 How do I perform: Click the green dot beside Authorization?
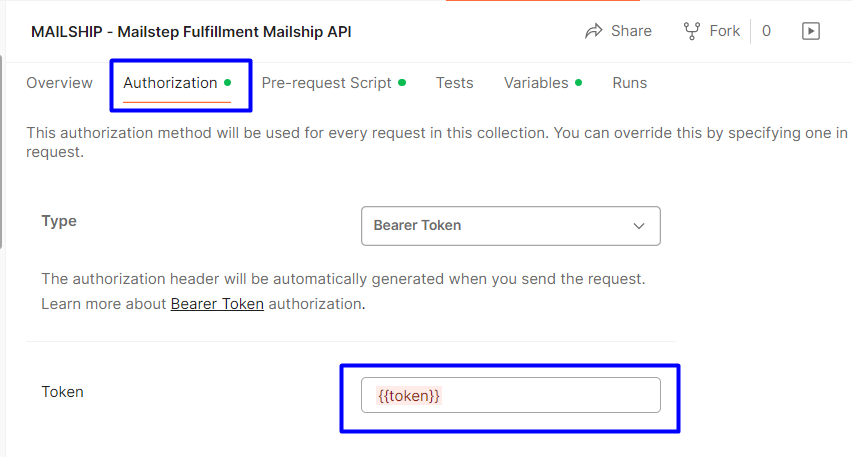tap(228, 83)
